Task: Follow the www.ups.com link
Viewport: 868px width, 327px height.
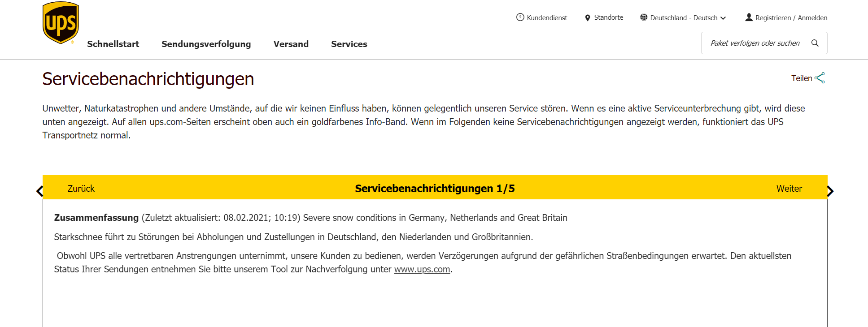Action: tap(422, 269)
